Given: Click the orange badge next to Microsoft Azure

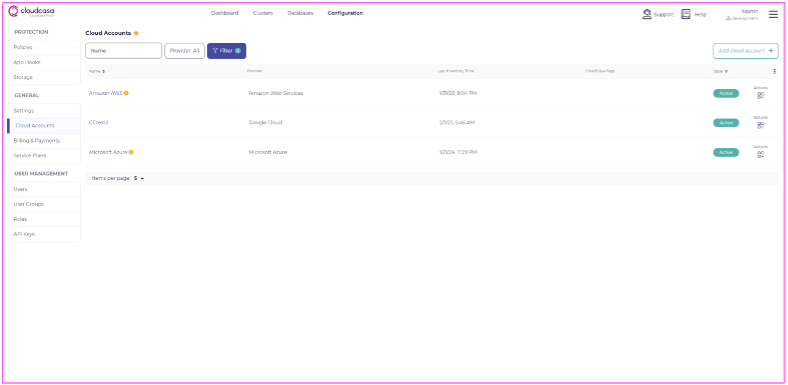Looking at the screenshot, I should 131,152.
